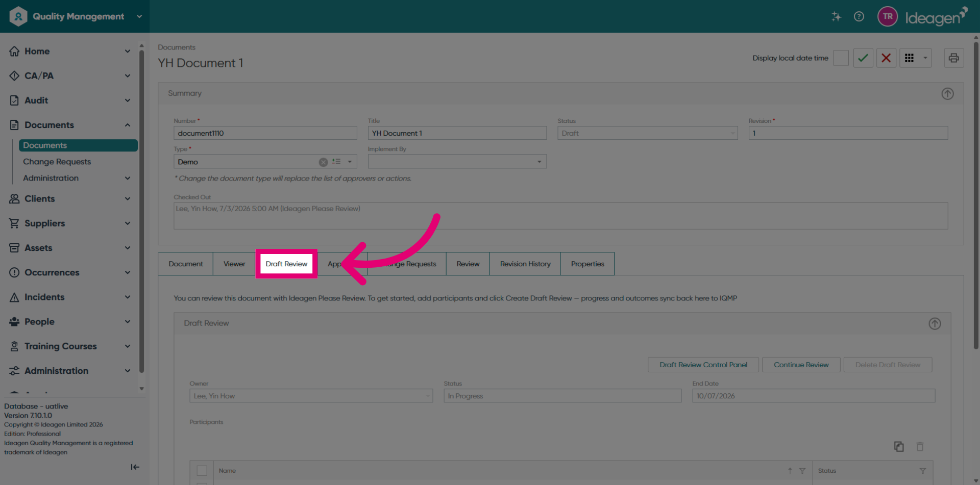Collapse the sidebar navigation

(135, 467)
